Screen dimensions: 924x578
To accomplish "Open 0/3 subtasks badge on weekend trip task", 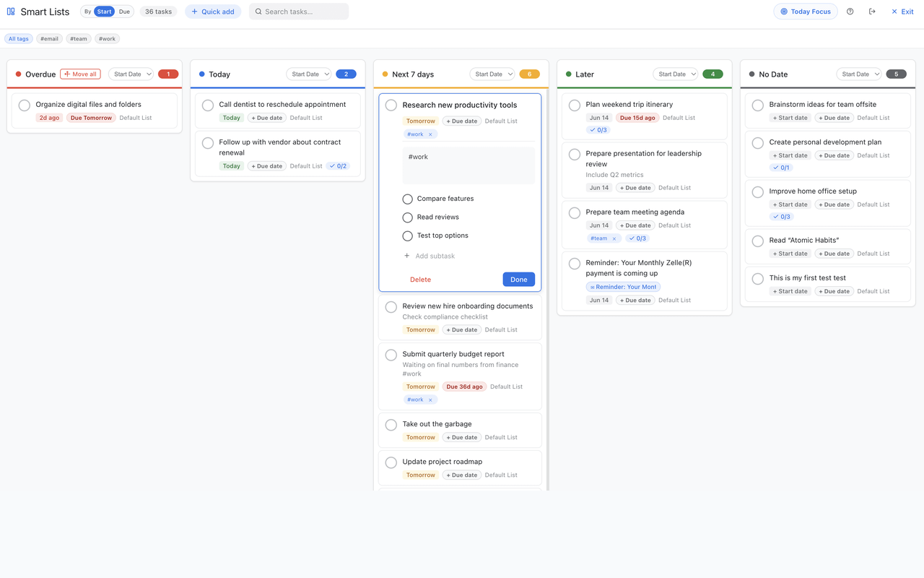I will [598, 130].
